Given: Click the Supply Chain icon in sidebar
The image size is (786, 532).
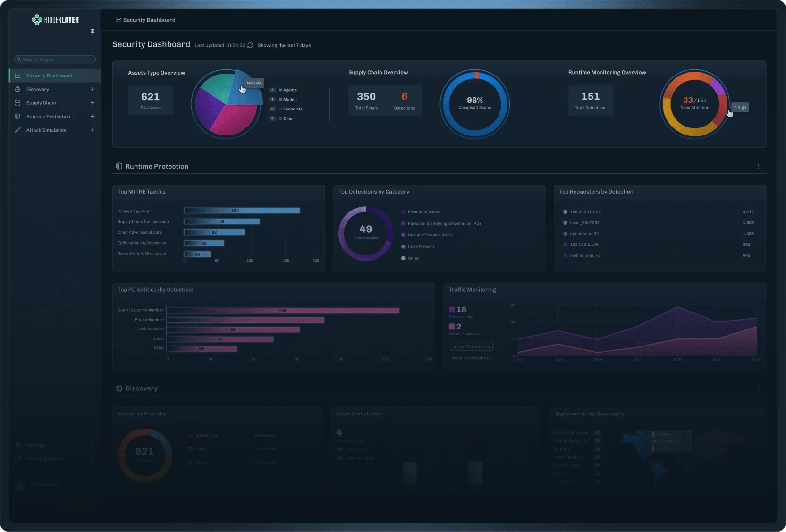Looking at the screenshot, I should point(17,103).
